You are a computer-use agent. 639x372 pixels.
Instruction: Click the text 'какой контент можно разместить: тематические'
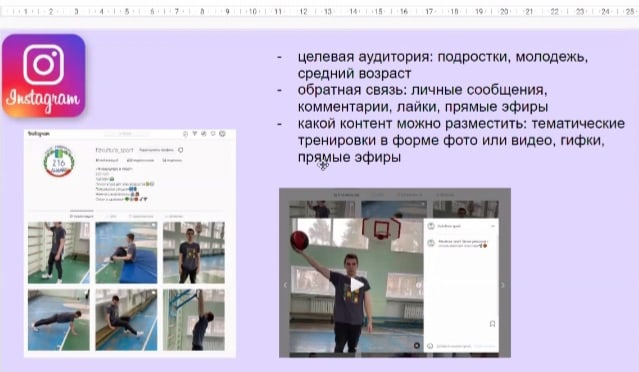click(461, 123)
